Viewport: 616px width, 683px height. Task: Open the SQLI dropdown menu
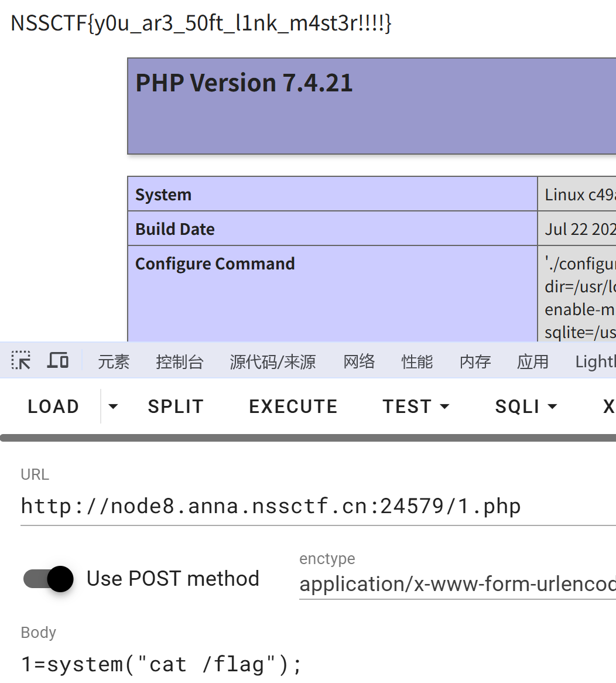[526, 407]
